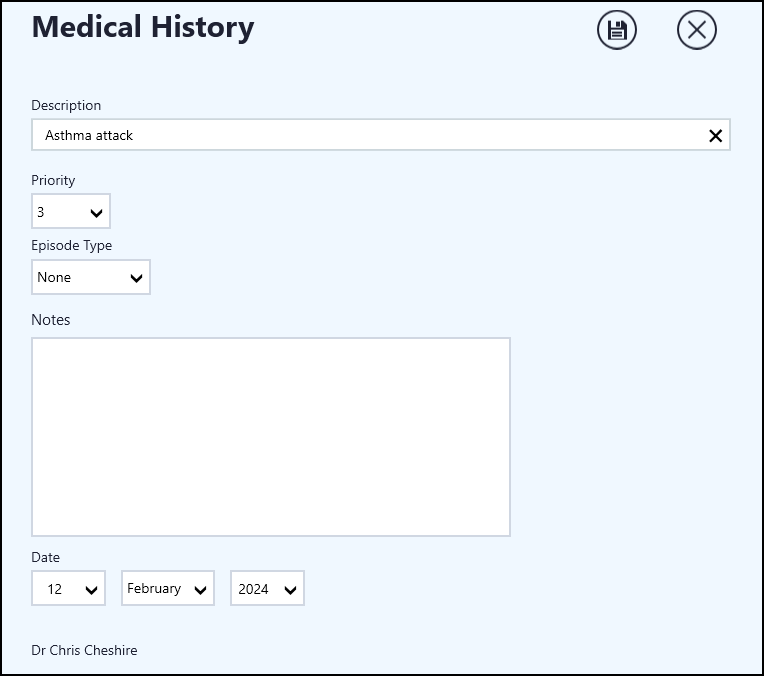
Task: Clear the Description field with the X
Action: pyautogui.click(x=715, y=136)
